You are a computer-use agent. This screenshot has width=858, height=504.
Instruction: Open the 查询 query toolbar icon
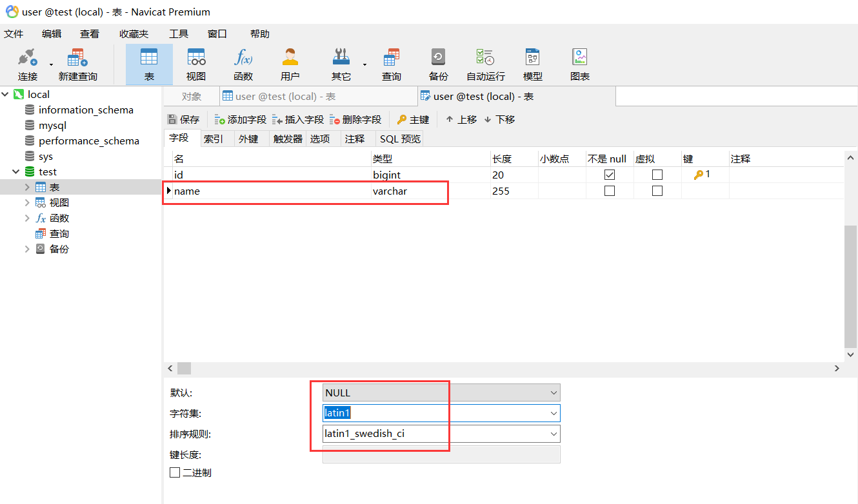tap(391, 64)
